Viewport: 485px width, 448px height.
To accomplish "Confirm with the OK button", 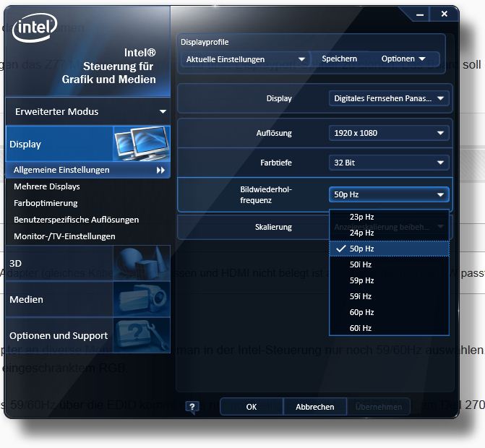I will coord(252,407).
